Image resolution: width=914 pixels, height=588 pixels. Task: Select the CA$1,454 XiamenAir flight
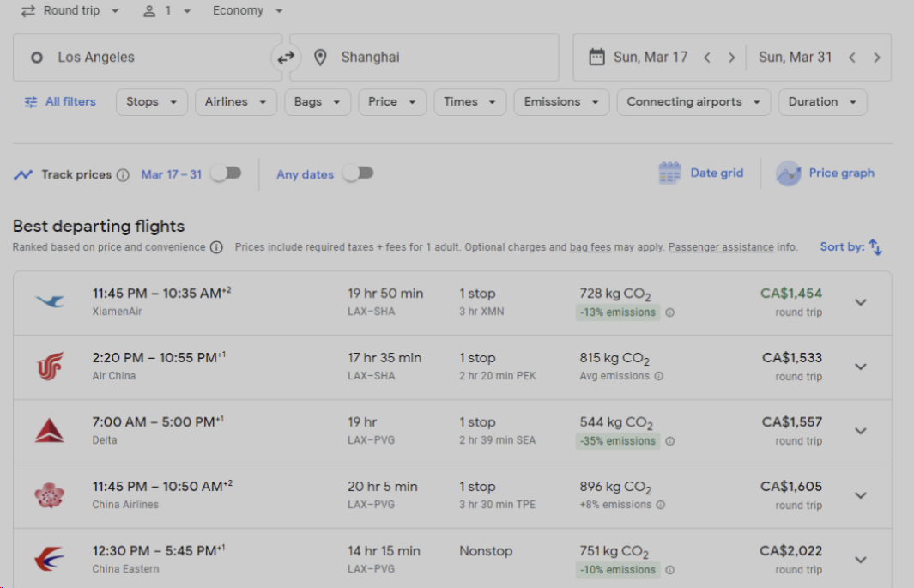(452, 303)
